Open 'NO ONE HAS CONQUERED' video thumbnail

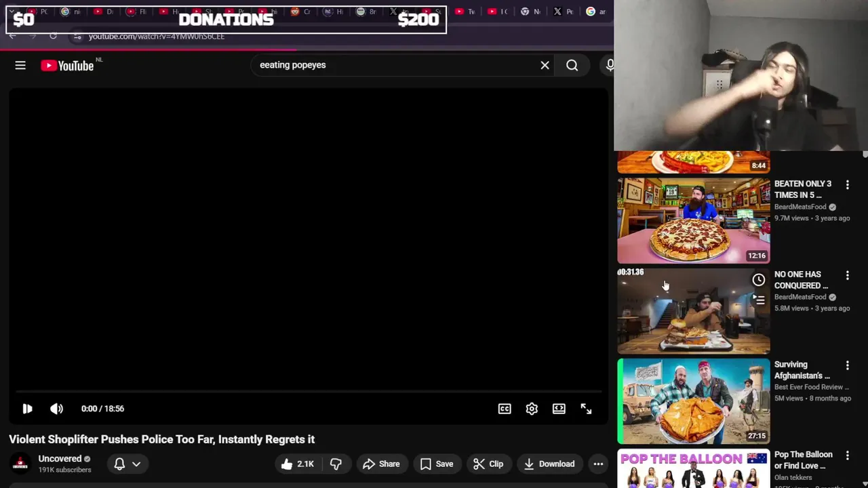point(694,310)
